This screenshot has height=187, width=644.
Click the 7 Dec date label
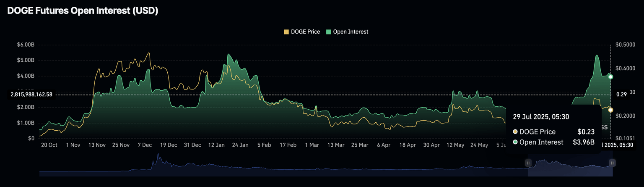pos(145,145)
